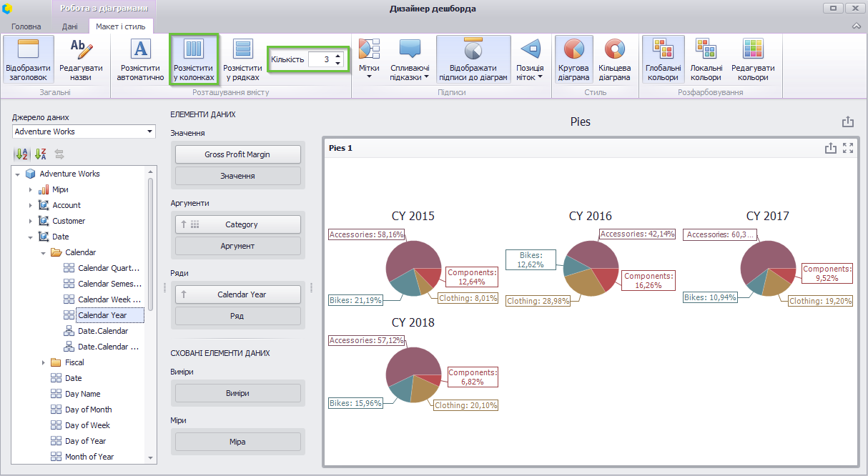Maximize the Pies 1 dashboard item
The height and width of the screenshot is (476, 868).
click(848, 148)
